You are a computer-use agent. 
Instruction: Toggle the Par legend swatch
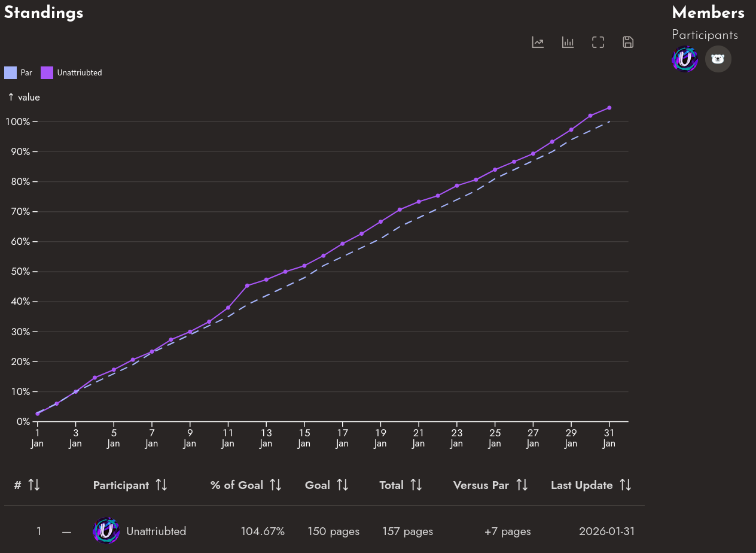(x=10, y=73)
